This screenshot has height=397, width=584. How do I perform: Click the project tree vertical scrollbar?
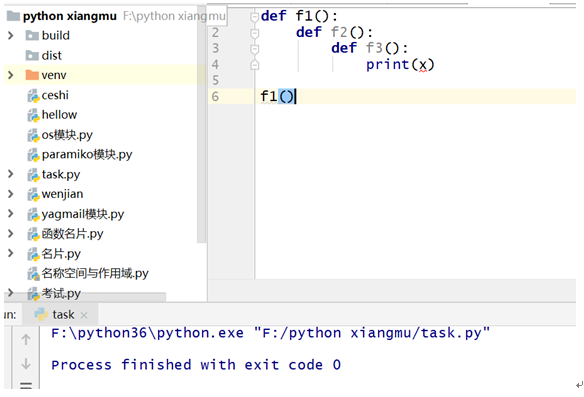click(201, 125)
